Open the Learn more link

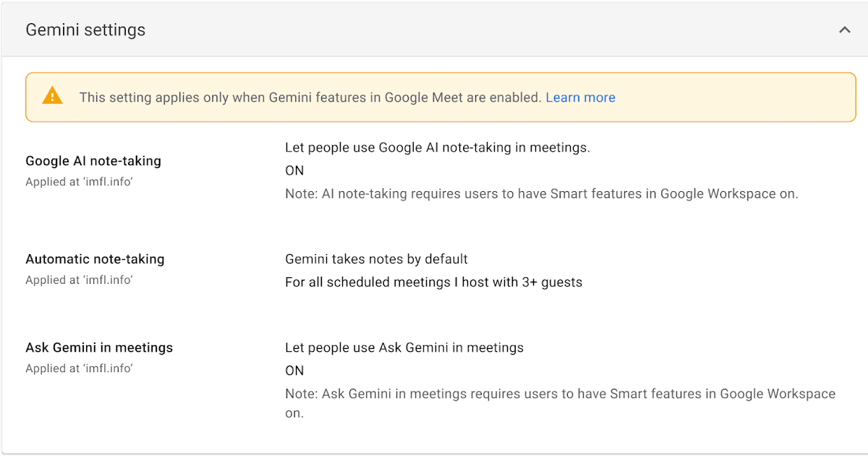click(x=580, y=98)
